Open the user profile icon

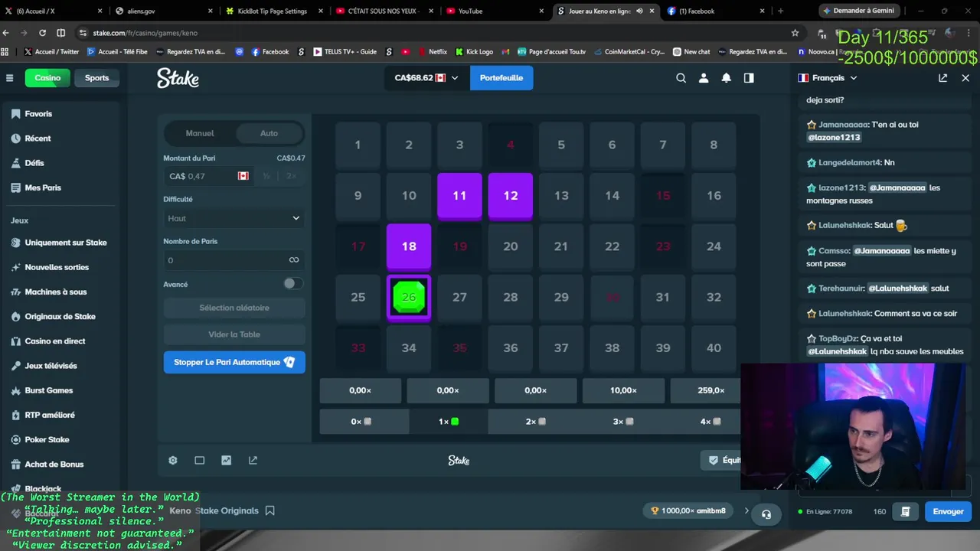(704, 78)
